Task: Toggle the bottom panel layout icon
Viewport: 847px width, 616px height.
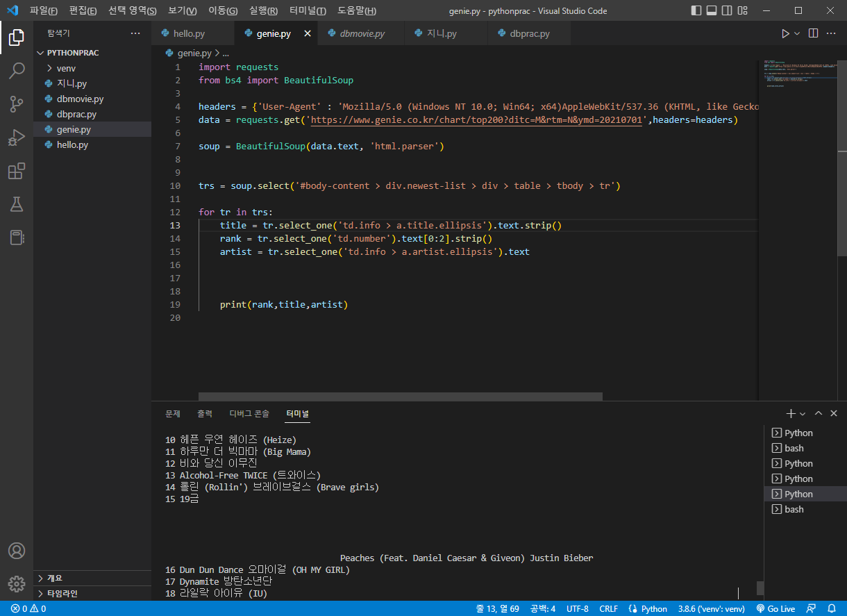Action: click(712, 10)
